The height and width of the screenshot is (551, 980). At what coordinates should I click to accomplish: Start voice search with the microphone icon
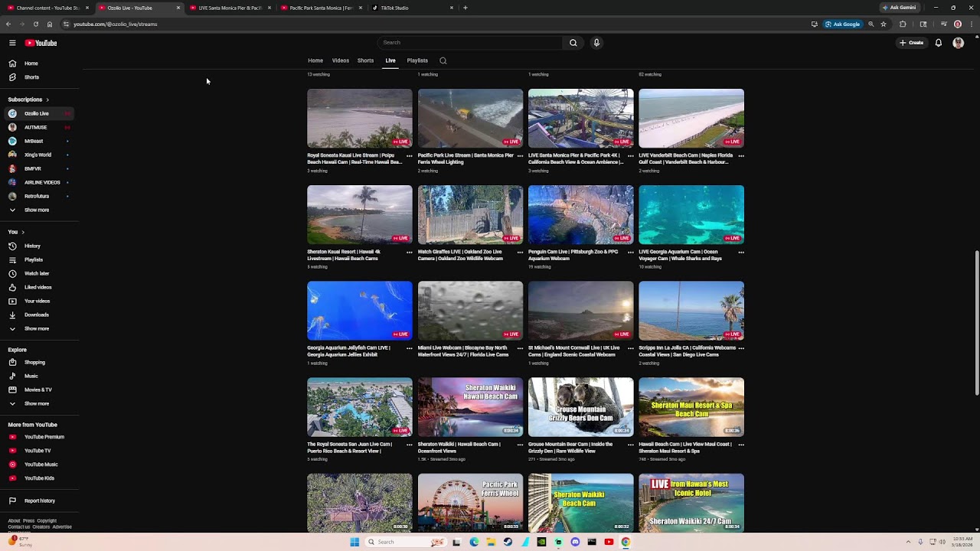[596, 43]
